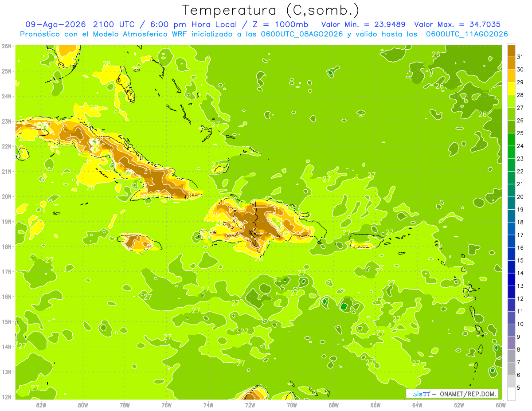Click legend value "12" on the color bar
Screen dimensions: 532x411
click(520, 298)
